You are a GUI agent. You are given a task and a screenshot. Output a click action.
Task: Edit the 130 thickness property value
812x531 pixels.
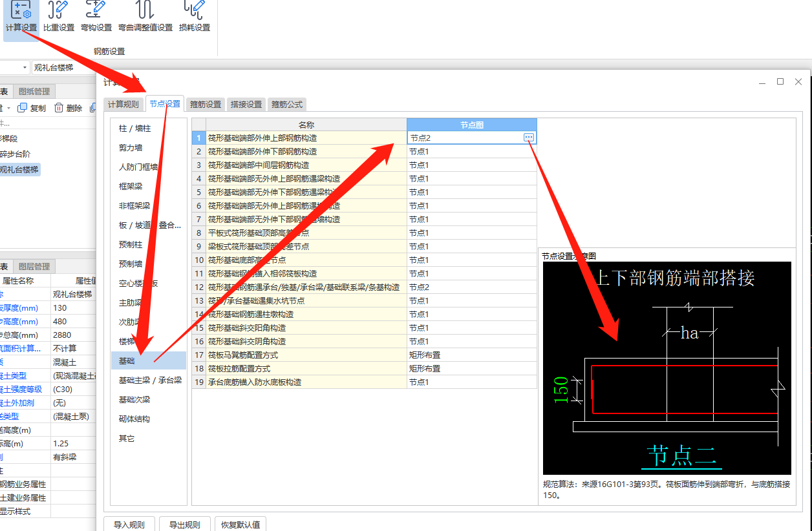tap(73, 307)
